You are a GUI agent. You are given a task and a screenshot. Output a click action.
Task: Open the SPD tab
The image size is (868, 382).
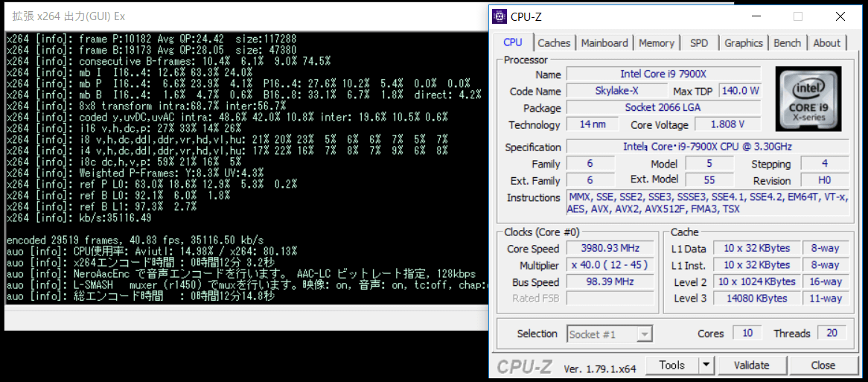[x=699, y=42]
